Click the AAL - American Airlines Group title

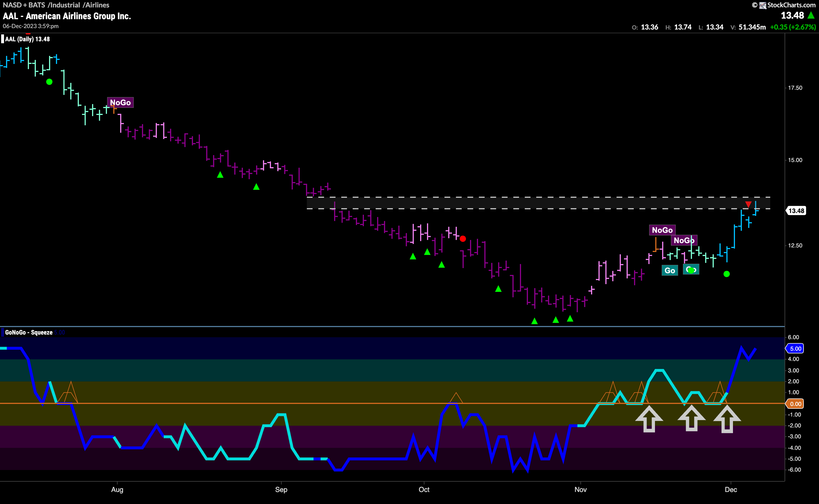67,16
